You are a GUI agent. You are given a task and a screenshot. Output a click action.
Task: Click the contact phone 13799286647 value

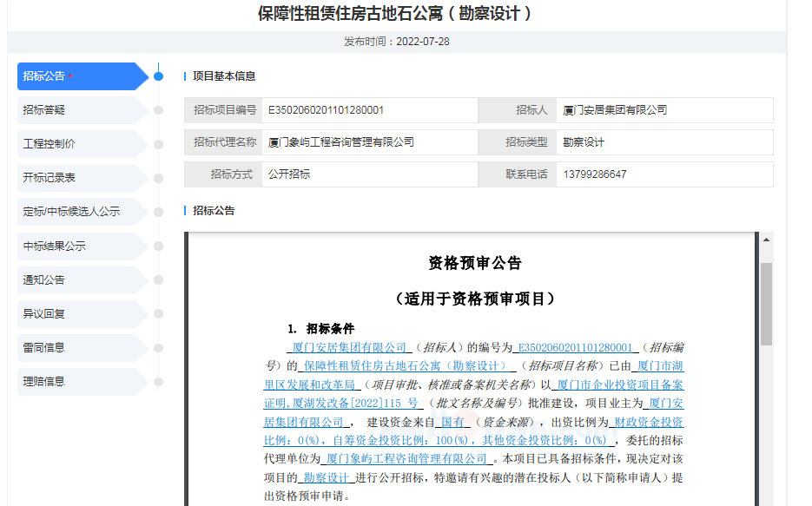click(594, 174)
